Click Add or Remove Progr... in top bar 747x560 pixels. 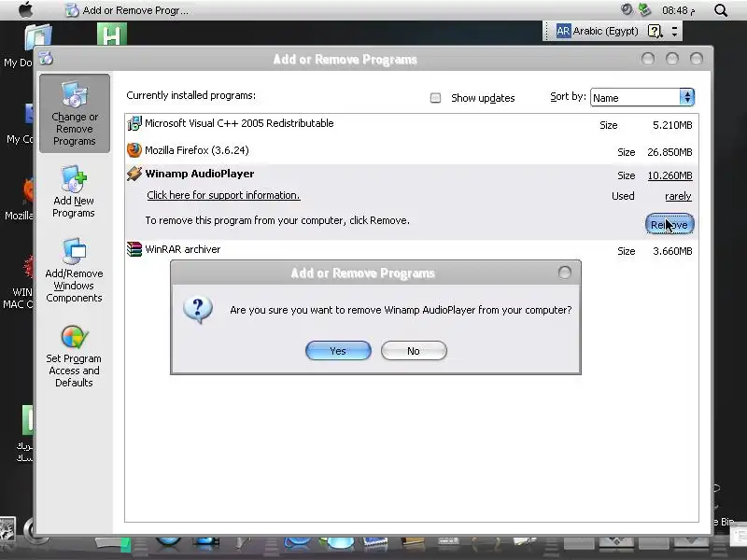click(x=135, y=10)
